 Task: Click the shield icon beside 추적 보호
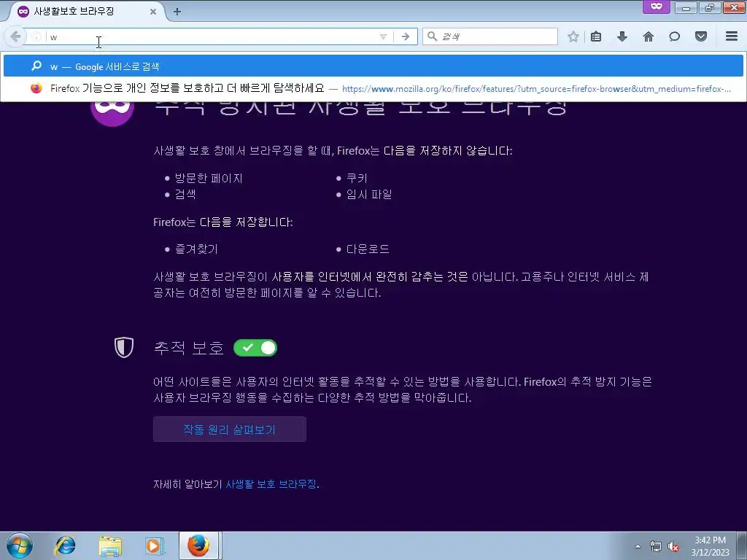124,347
